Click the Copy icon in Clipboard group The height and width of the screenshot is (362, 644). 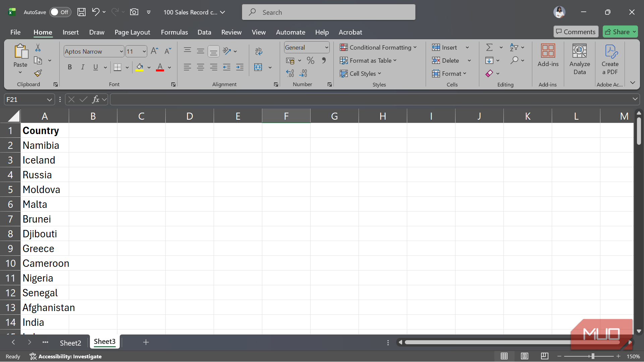point(38,61)
